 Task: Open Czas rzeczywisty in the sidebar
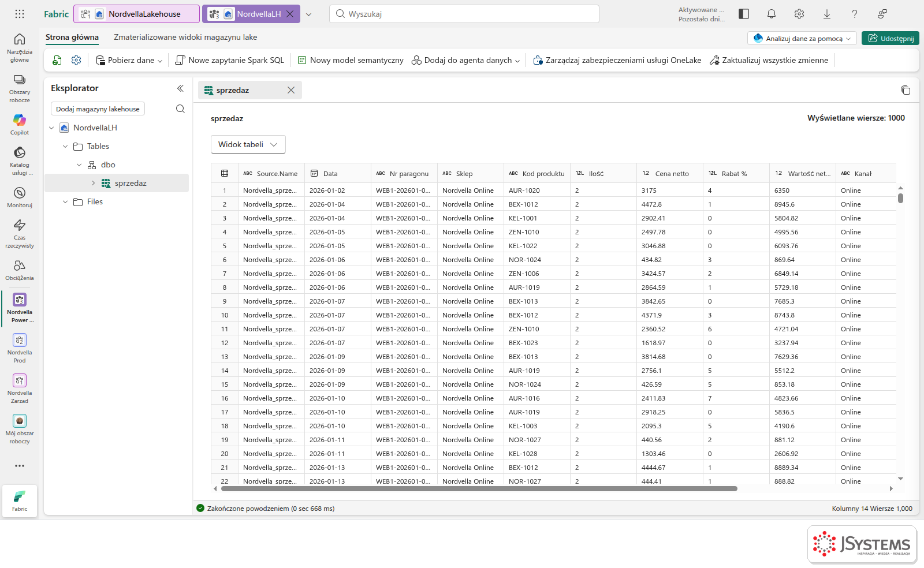tap(20, 233)
